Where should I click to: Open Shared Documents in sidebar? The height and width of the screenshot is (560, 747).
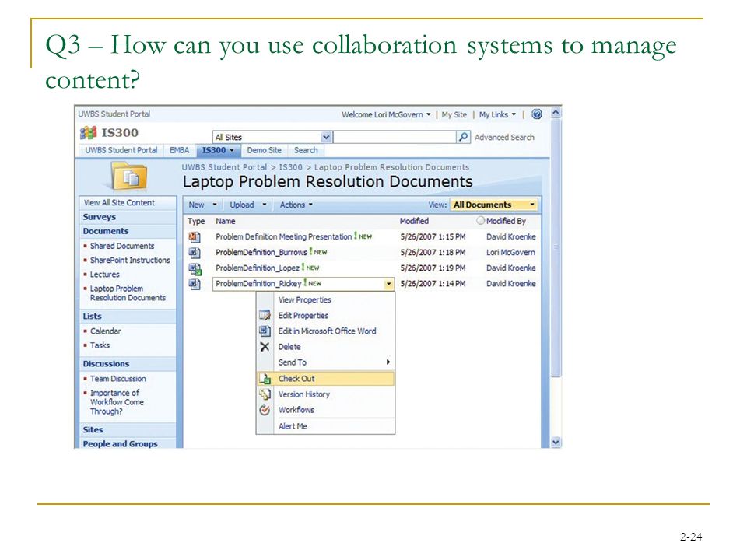[122, 246]
